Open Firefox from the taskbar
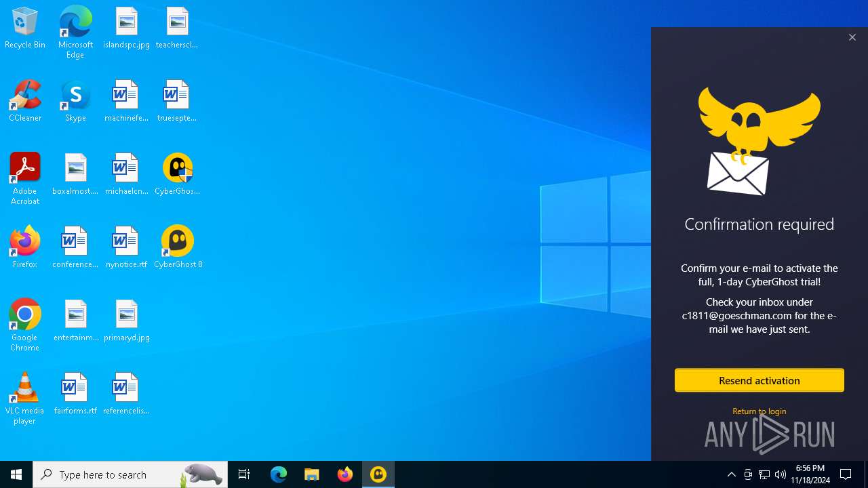Image resolution: width=868 pixels, height=488 pixels. click(345, 474)
